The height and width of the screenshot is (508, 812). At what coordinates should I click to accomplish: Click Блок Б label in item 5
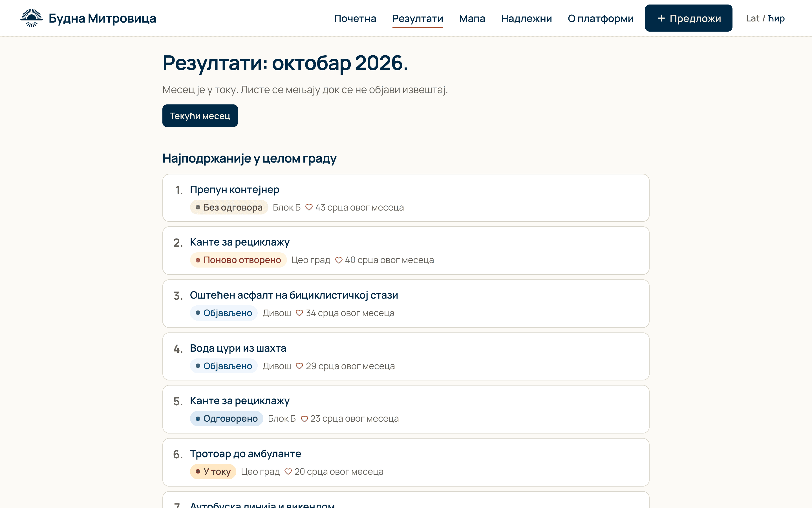(x=282, y=419)
